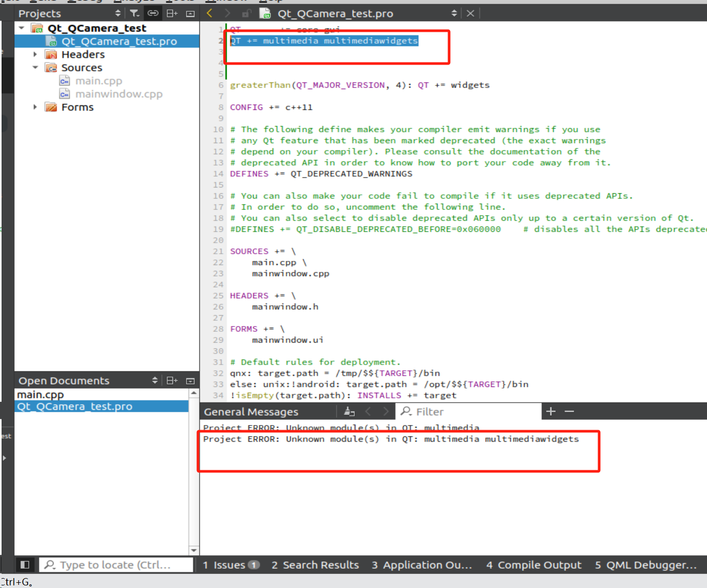Screen dimensions: 707x588
Task: Click scroll up arrow in Open Documents scrollbar
Action: (x=194, y=393)
